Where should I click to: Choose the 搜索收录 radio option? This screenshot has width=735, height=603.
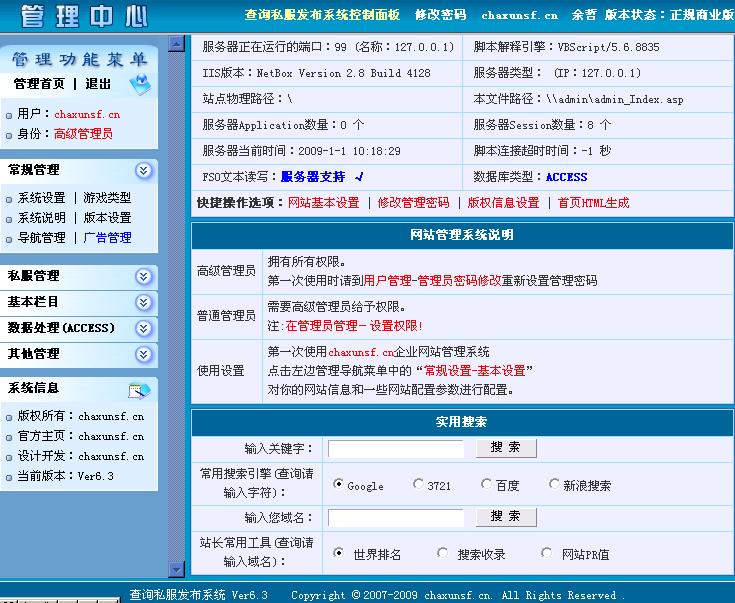point(443,553)
